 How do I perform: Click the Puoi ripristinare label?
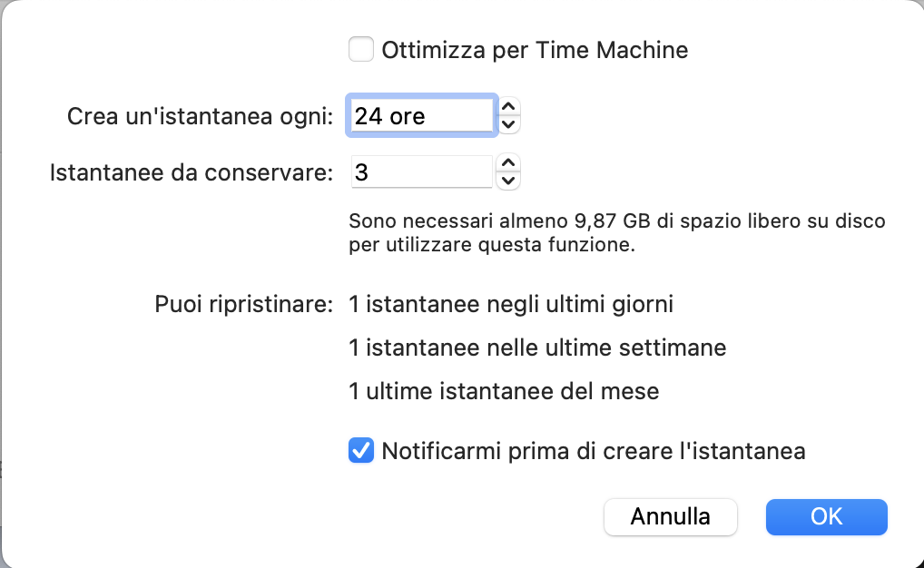(244, 304)
